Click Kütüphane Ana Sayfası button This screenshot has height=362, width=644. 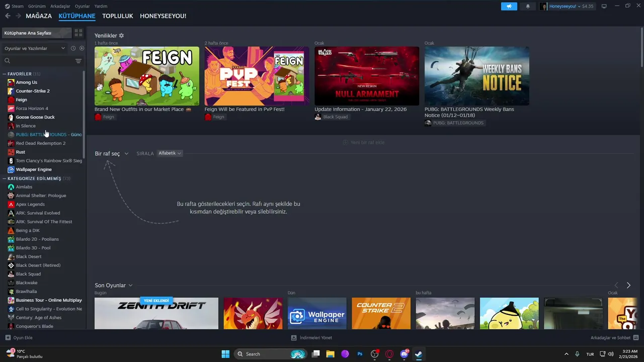click(x=36, y=33)
